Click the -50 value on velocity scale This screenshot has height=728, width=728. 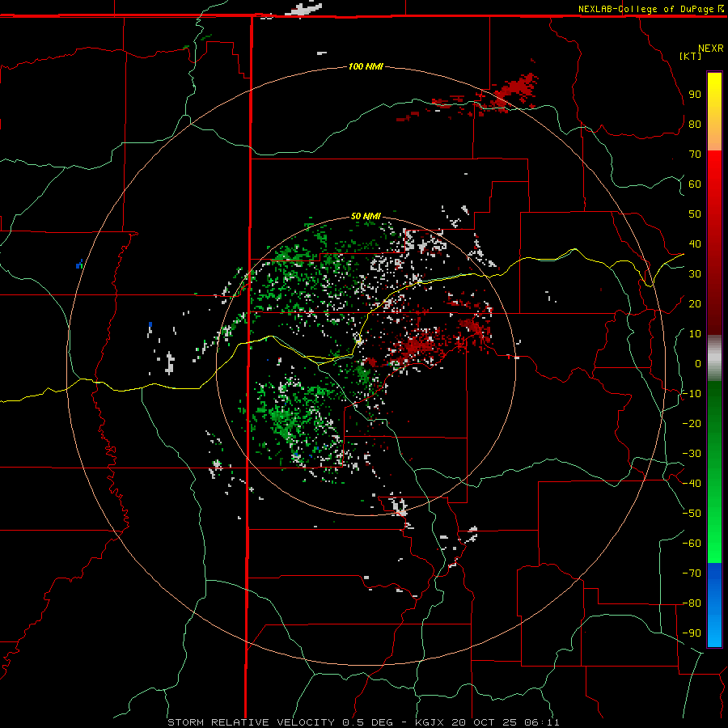tap(692, 514)
